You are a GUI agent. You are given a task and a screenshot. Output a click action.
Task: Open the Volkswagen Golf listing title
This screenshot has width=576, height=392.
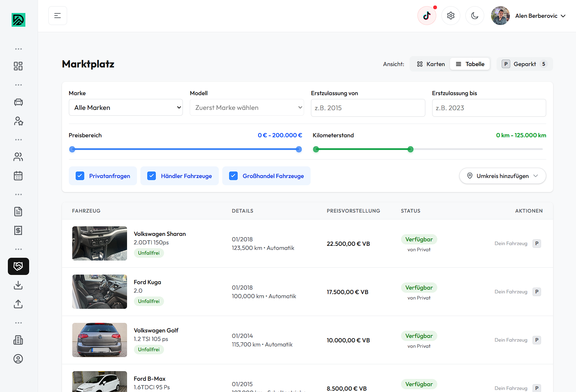tap(156, 330)
